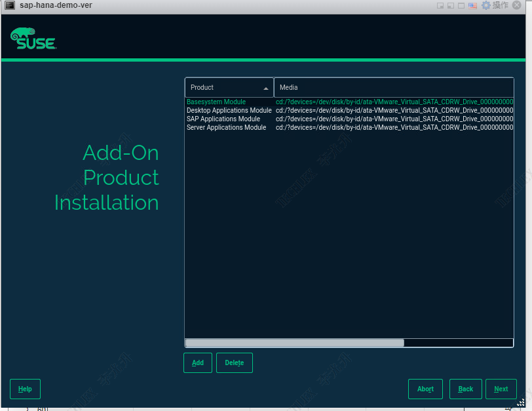Image resolution: width=532 pixels, height=411 pixels.
Task: Click the media path of SAP Applications Module
Action: [x=394, y=119]
